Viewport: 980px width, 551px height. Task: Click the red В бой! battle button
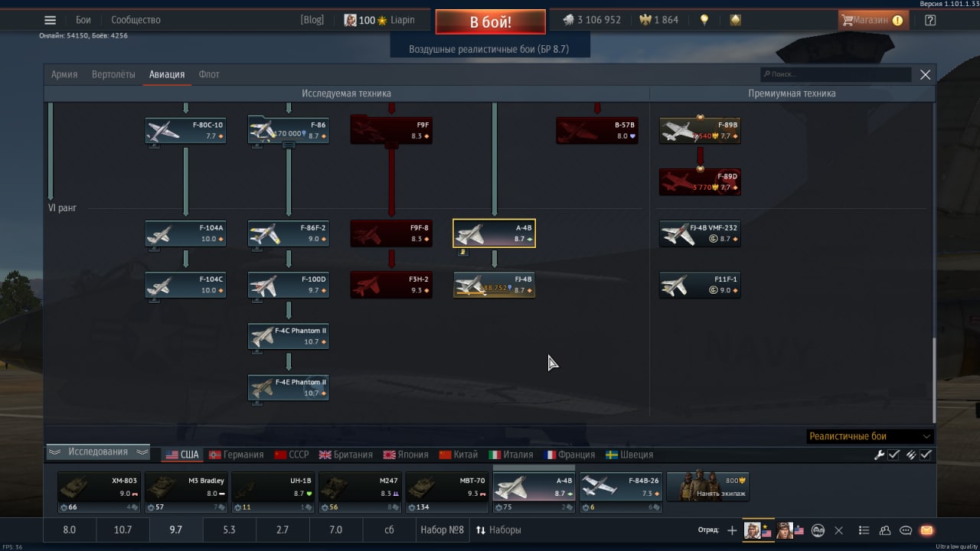click(x=491, y=22)
